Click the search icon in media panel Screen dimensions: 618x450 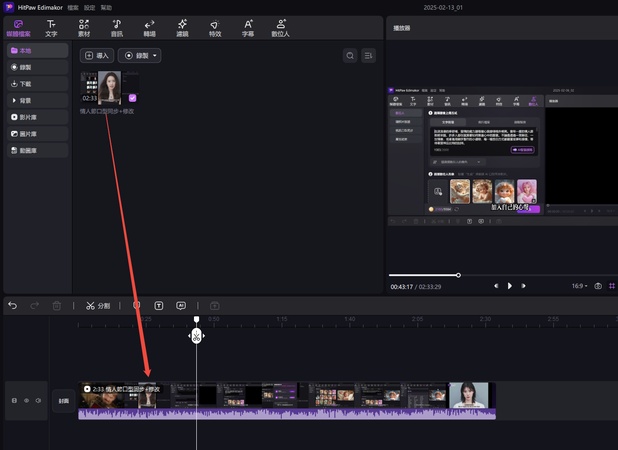(x=350, y=56)
